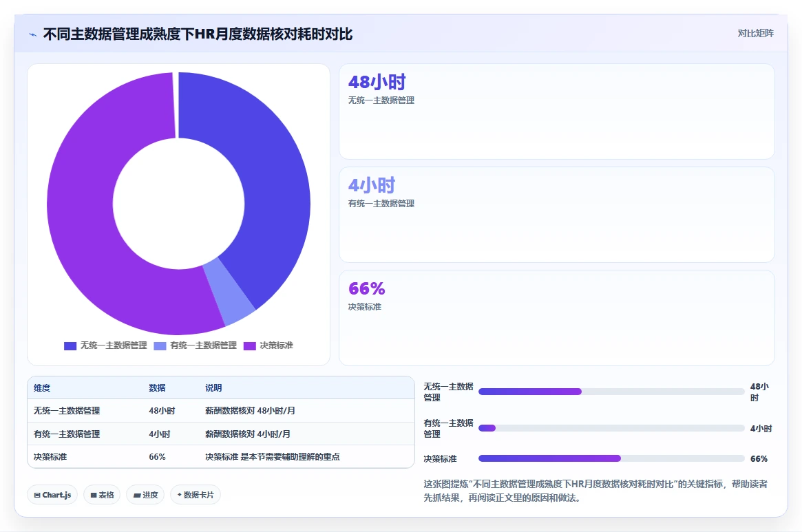Click the 数据 column header
Screen dimensions: 802x532
coord(157,387)
